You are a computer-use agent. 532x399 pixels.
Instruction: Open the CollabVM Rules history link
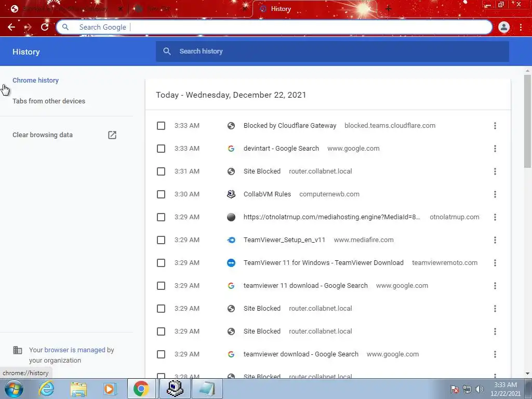[x=267, y=194]
